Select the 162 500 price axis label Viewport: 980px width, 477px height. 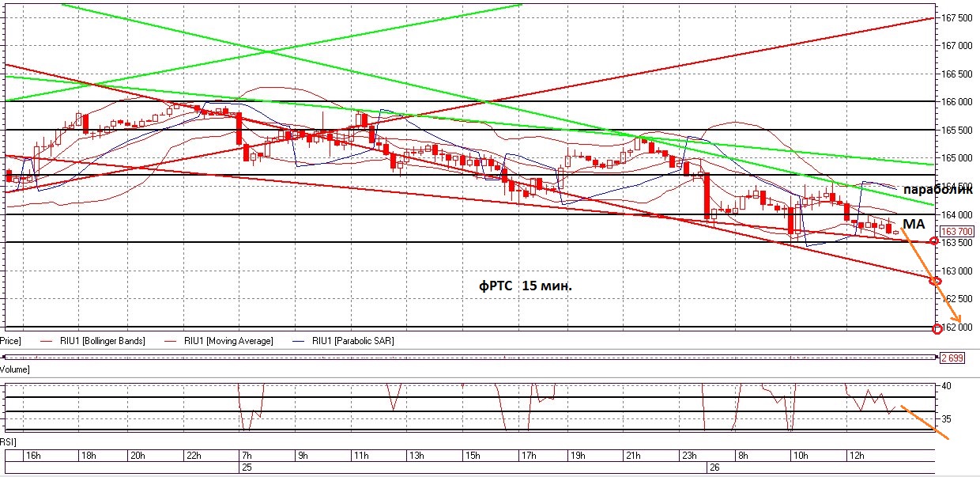pyautogui.click(x=956, y=299)
